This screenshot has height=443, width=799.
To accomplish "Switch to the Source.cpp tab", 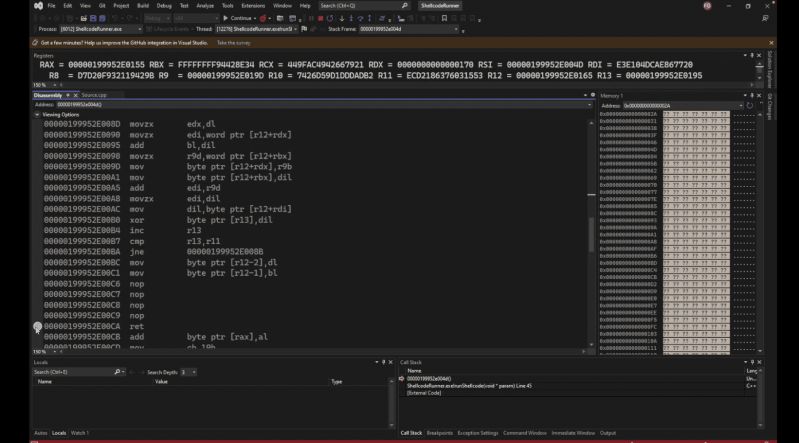I will tap(94, 95).
